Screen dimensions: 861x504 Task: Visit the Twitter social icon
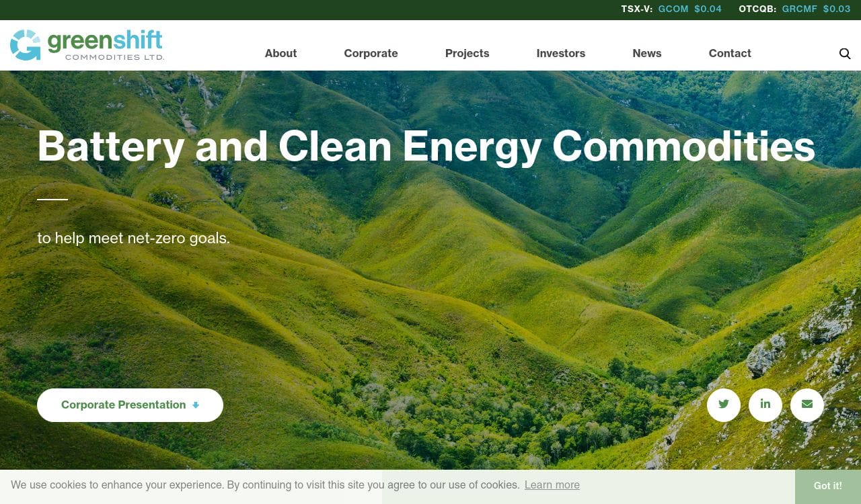click(724, 405)
